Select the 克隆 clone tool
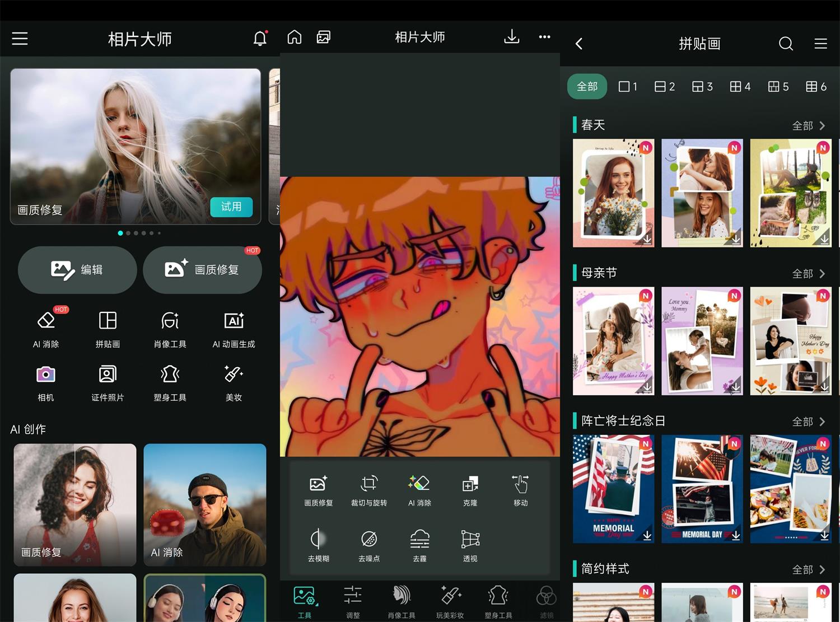This screenshot has width=840, height=622. pyautogui.click(x=470, y=490)
